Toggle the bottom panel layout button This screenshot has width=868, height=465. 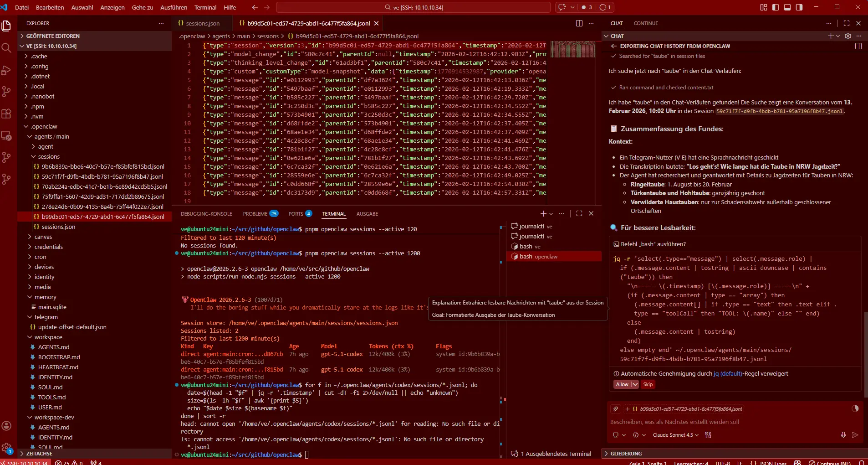[x=787, y=7]
